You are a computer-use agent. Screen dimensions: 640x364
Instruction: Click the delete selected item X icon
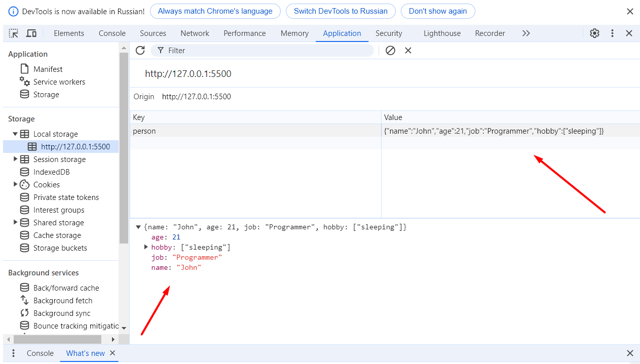point(408,50)
